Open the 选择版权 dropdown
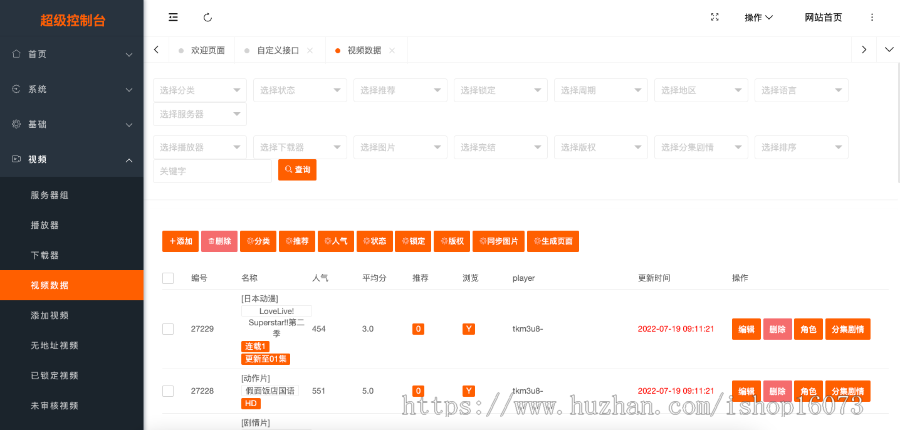 600,147
